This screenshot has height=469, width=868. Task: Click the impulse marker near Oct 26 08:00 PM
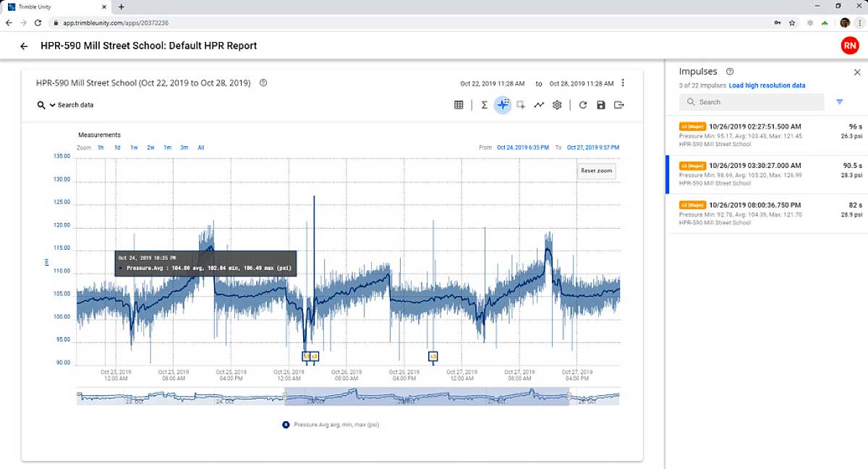click(x=433, y=356)
